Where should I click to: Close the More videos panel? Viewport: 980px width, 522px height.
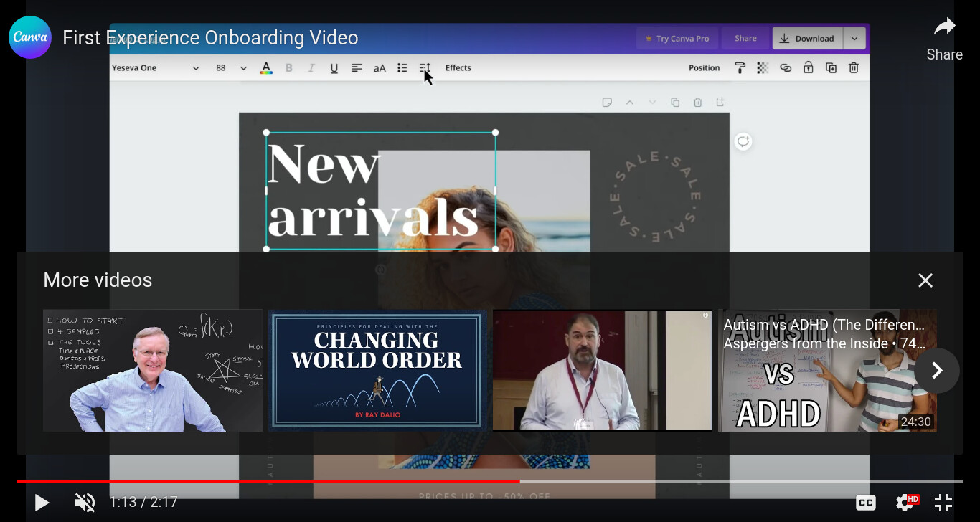click(x=925, y=280)
